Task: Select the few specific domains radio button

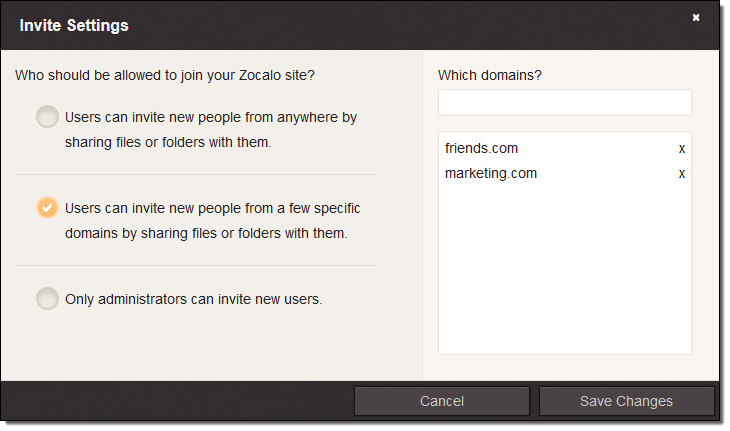Action: 47,208
